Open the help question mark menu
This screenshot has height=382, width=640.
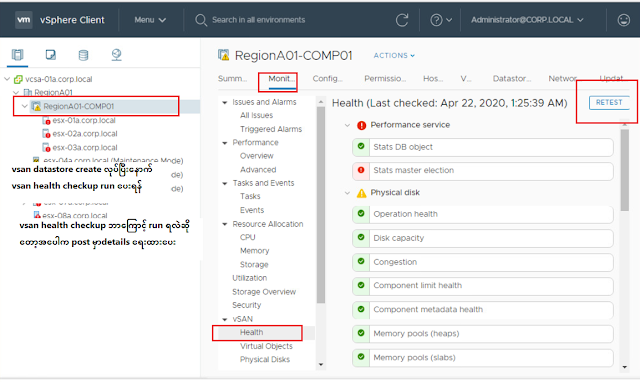click(441, 20)
